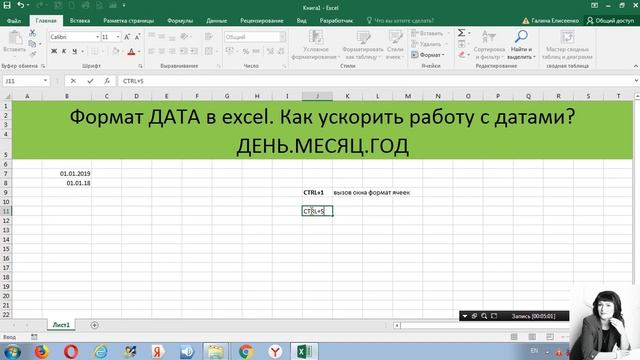
Task: Open the Файл tab
Action: click(14, 20)
